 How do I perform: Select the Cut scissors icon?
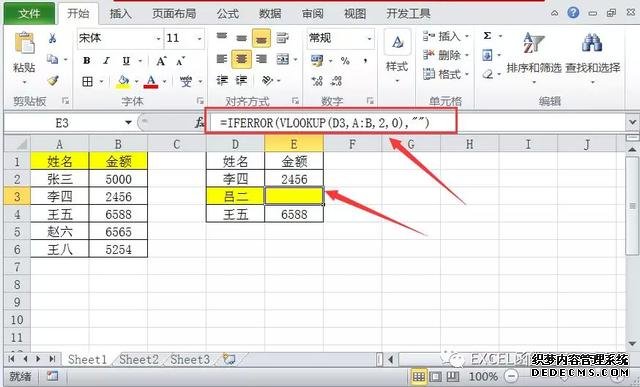tap(52, 38)
